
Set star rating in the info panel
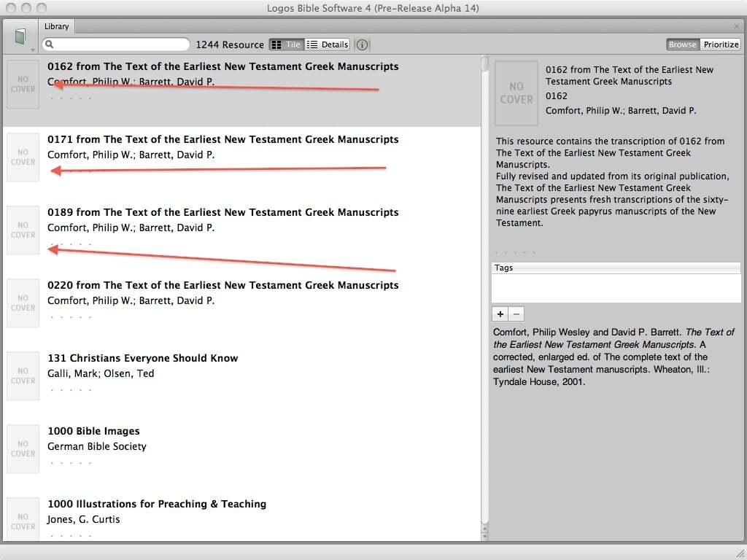pyautogui.click(x=515, y=252)
